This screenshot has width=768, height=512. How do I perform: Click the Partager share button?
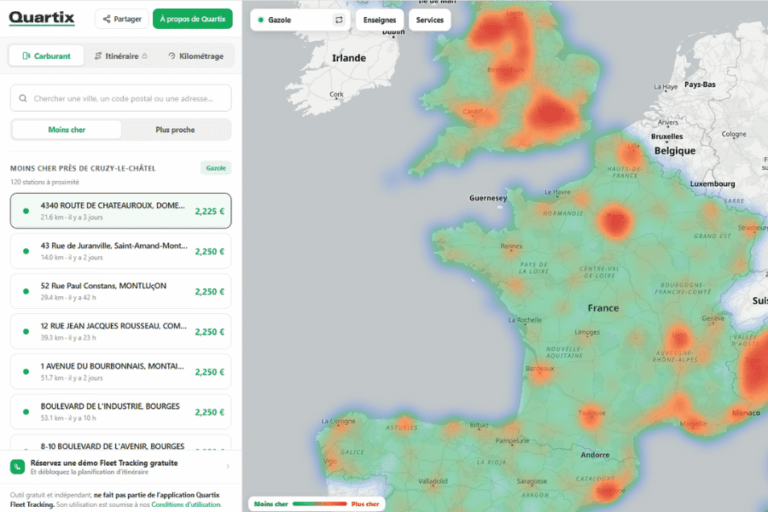[122, 19]
